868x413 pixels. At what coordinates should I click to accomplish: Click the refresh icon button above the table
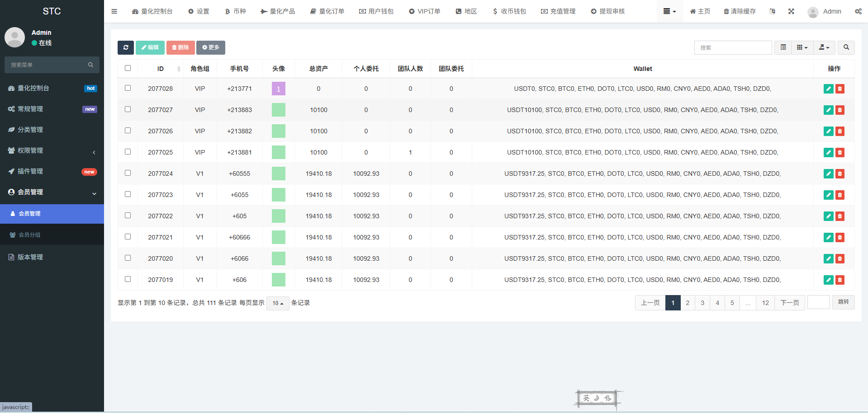tap(126, 47)
